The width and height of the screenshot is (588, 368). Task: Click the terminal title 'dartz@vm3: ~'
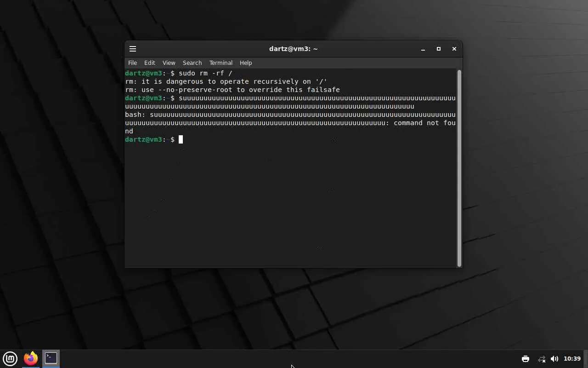294,49
